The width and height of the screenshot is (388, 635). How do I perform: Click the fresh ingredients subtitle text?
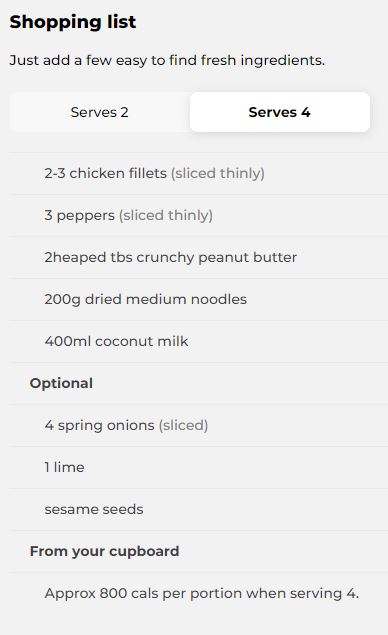(167, 60)
